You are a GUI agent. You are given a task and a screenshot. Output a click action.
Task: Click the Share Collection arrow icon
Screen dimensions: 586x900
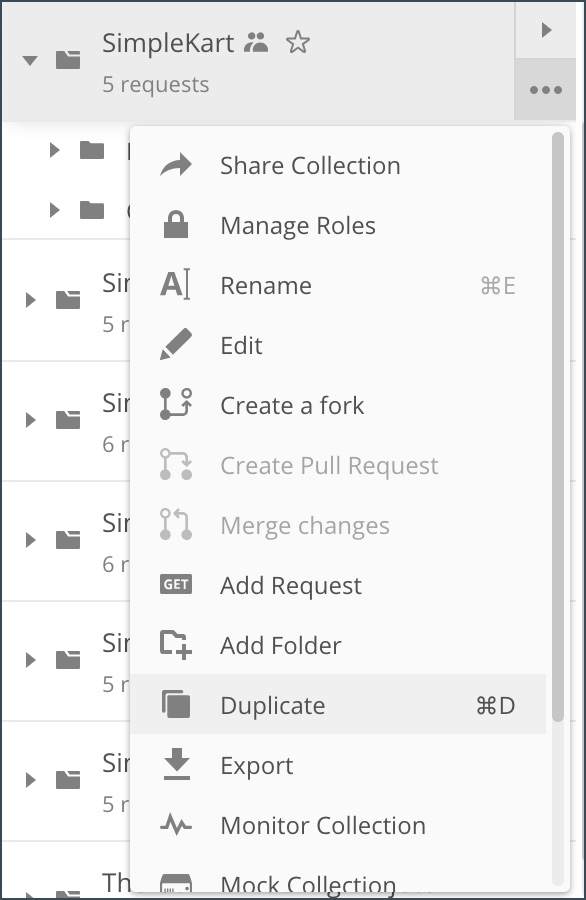(x=176, y=165)
